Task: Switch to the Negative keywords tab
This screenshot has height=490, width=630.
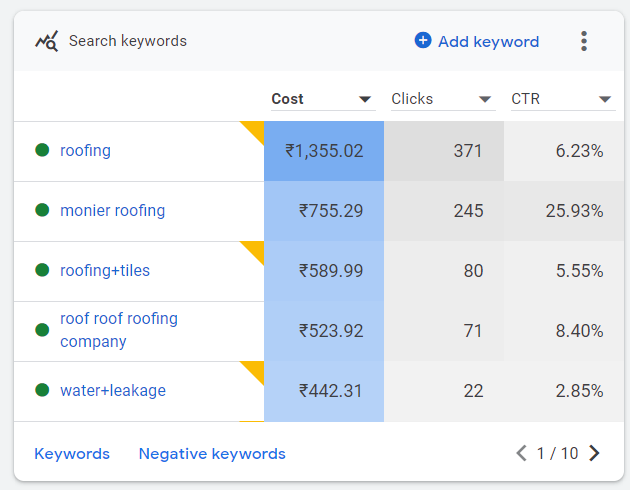Action: pos(212,454)
